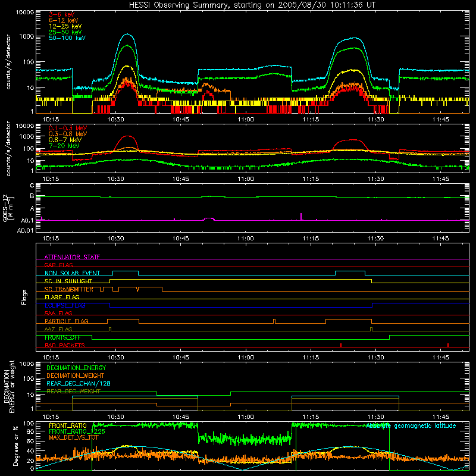Image resolution: width=476 pixels, height=476 pixels.
Task: Click the 10000 tick label on keV panel
Action: click(25, 12)
